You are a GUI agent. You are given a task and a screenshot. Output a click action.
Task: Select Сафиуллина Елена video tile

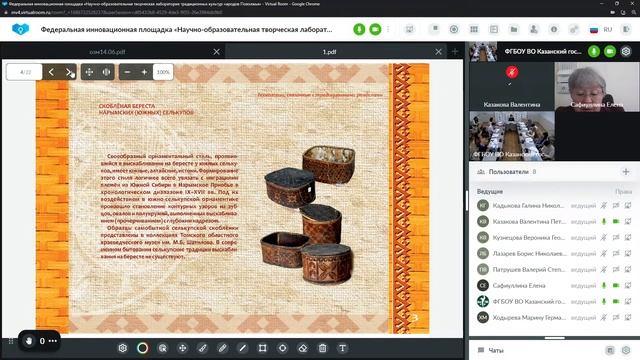(597, 87)
